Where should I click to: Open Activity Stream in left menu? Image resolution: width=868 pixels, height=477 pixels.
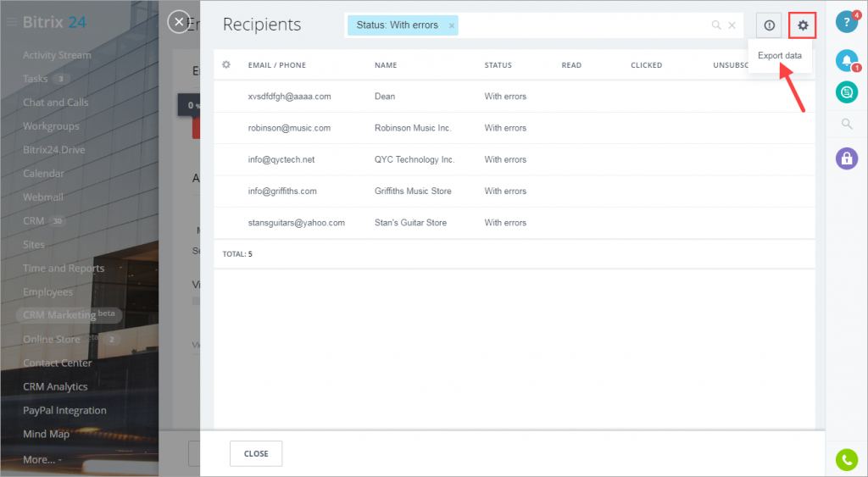(x=57, y=55)
